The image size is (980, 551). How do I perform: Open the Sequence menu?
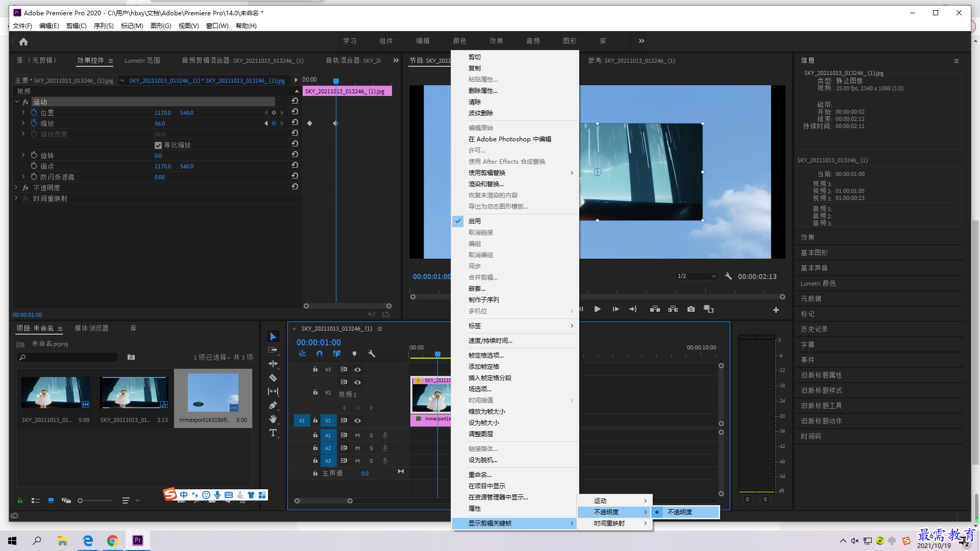point(104,26)
